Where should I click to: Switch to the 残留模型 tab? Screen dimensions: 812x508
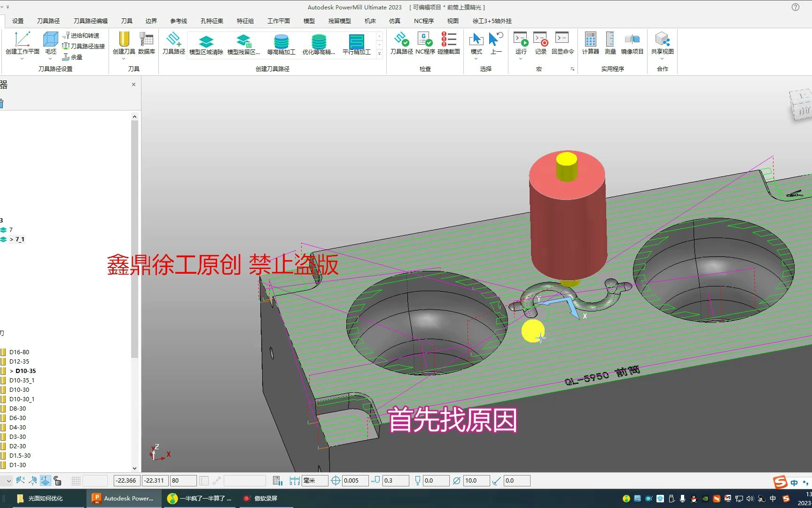pyautogui.click(x=340, y=21)
